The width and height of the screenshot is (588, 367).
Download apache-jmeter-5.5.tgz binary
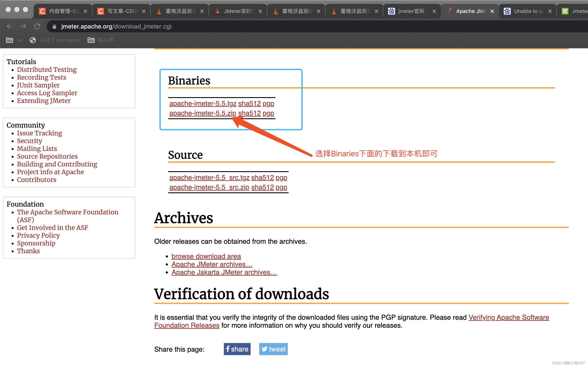(203, 103)
